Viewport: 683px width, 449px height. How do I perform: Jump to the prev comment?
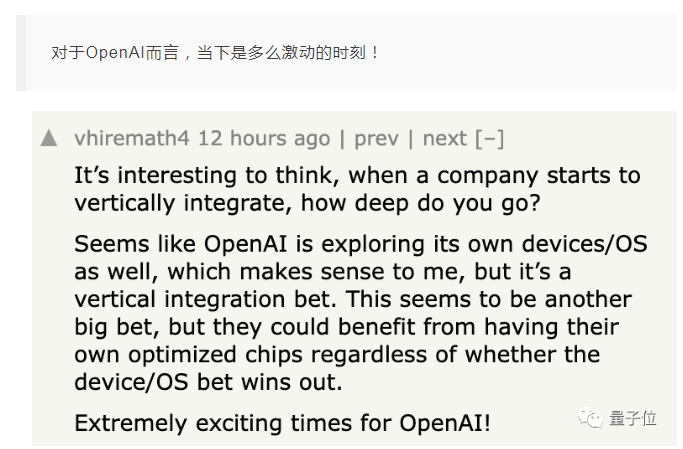point(376,139)
